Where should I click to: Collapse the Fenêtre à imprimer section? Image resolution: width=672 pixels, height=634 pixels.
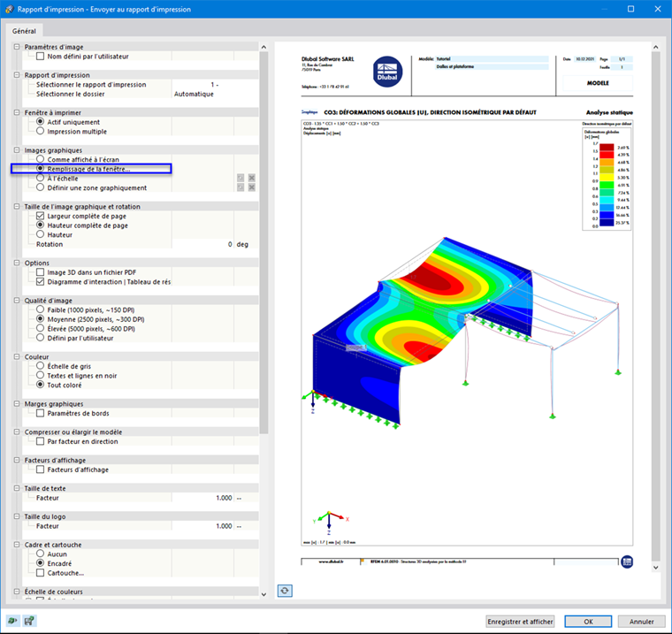[17, 112]
